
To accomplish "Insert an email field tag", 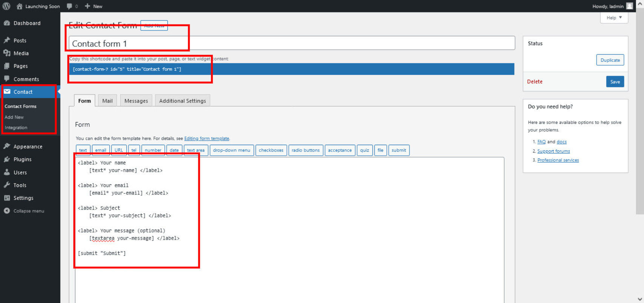I will click(x=101, y=150).
